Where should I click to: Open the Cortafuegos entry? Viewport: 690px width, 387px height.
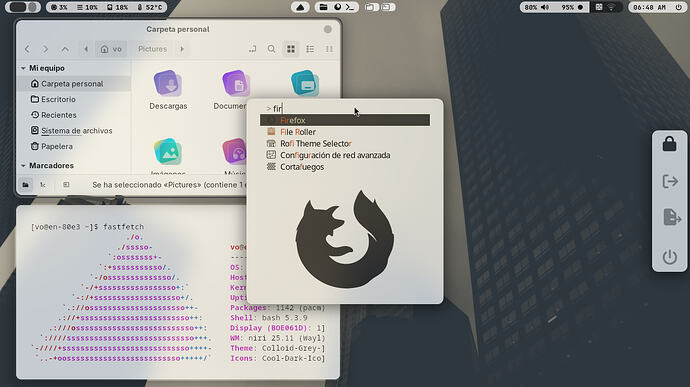345,167
